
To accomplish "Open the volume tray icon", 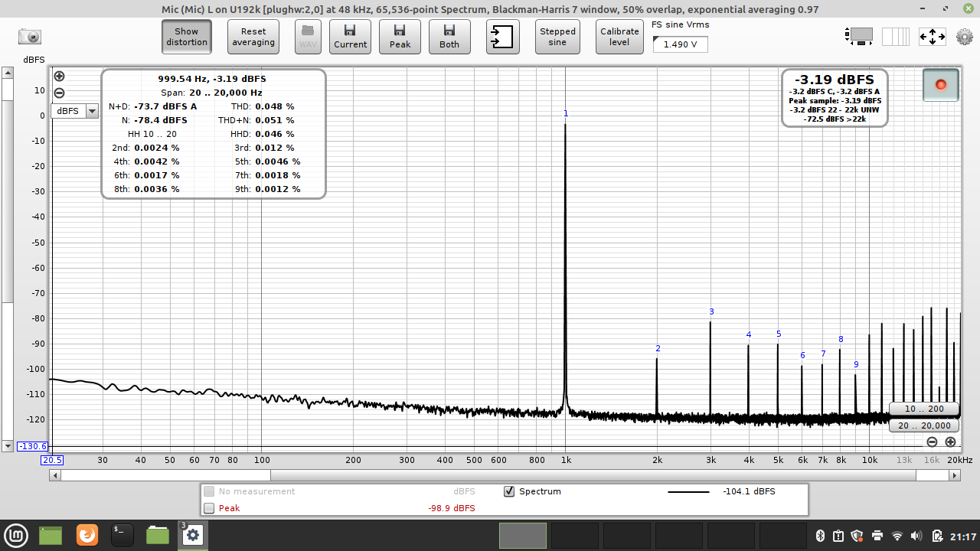I will (916, 535).
